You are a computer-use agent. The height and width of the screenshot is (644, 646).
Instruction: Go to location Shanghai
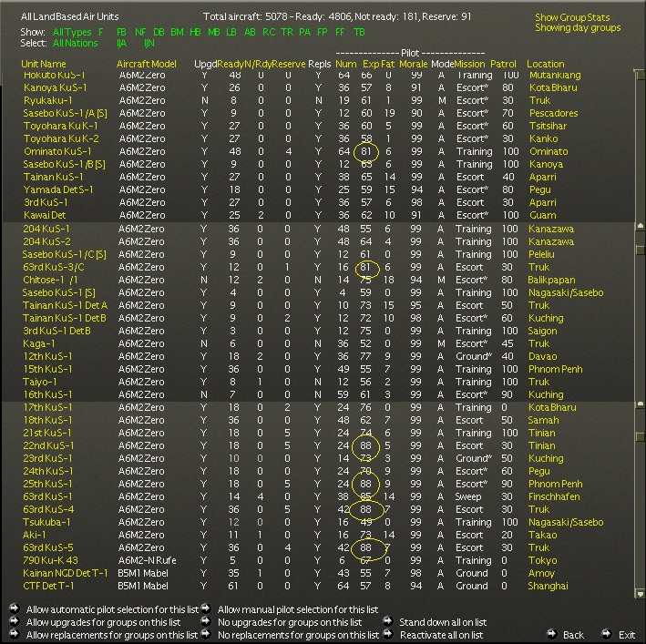click(x=548, y=587)
